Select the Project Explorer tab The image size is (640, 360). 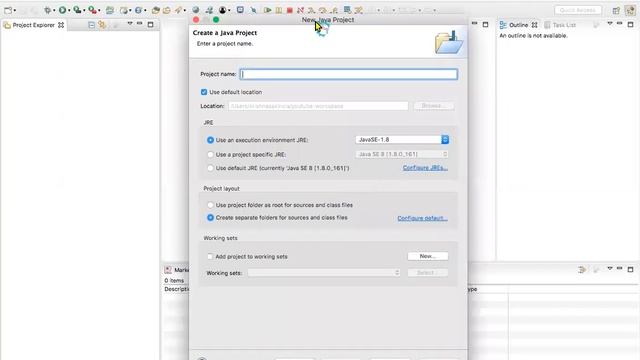click(33, 25)
